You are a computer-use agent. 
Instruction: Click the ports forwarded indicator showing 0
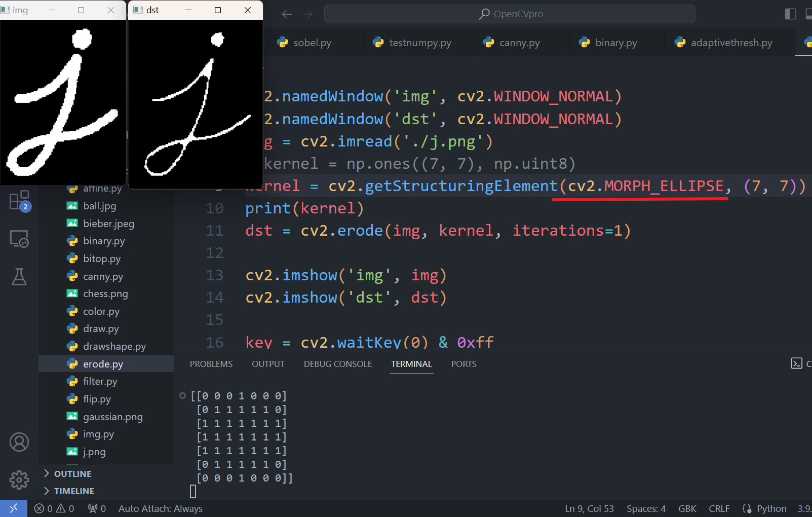click(x=97, y=508)
